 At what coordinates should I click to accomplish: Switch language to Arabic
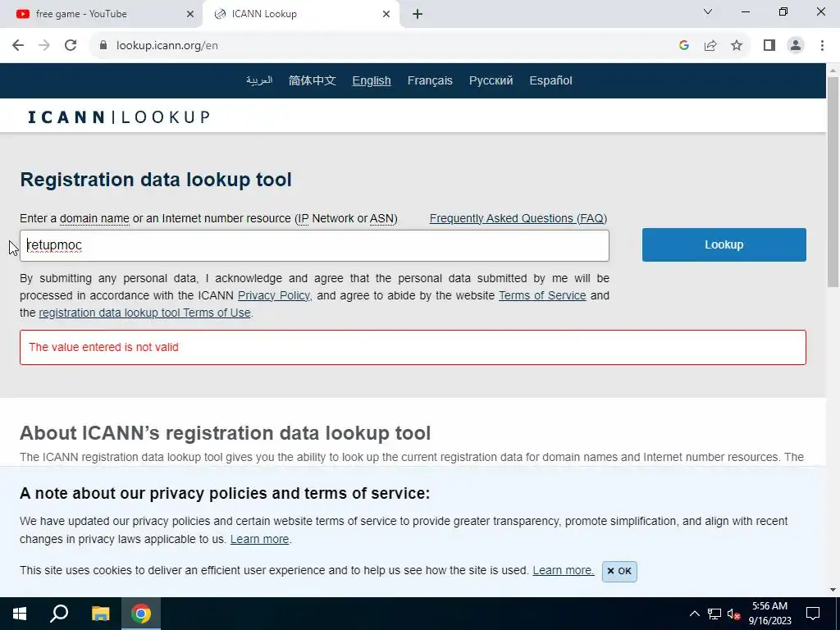click(259, 80)
